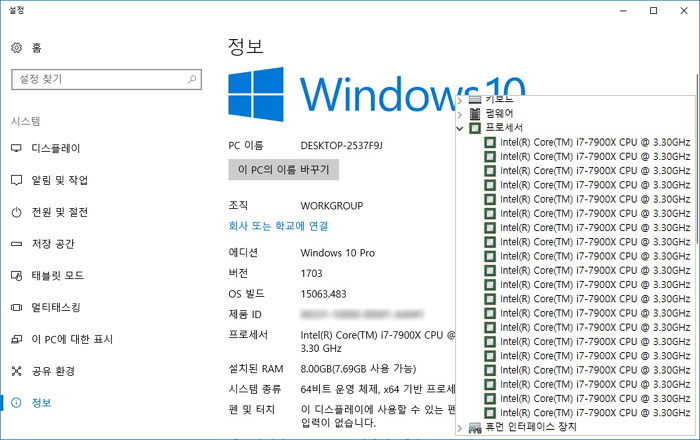Open the 저장 공간 page
Viewport: 700px width, 440px height.
(53, 244)
